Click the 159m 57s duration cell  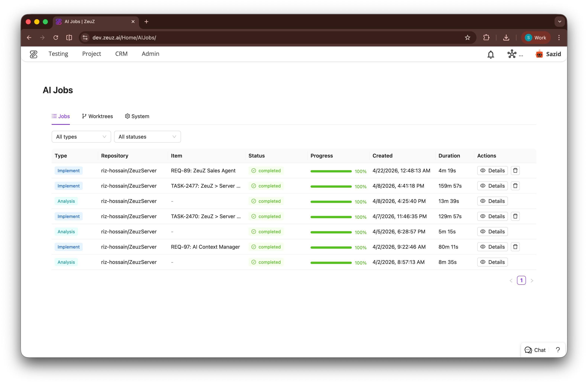click(x=450, y=186)
